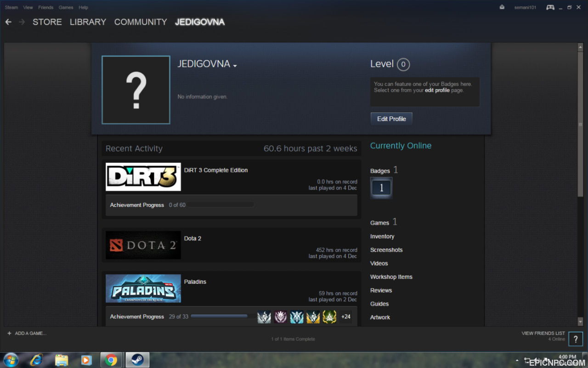Open the Paladins game logo
This screenshot has height=368, width=588.
tap(143, 288)
